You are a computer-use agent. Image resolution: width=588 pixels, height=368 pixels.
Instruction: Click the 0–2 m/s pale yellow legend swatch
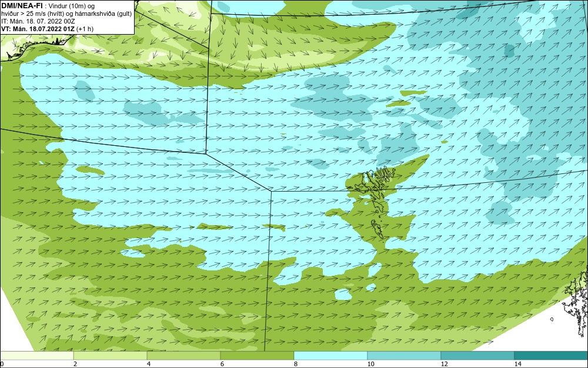[x=36, y=356]
